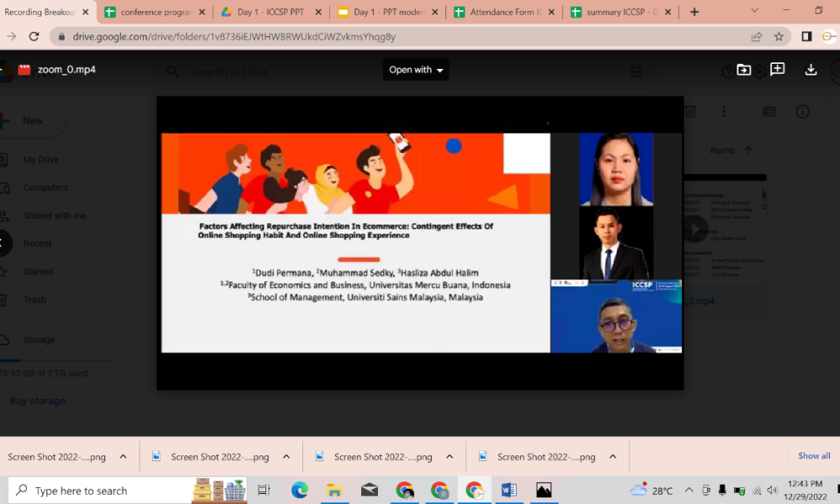Open network settings from system tray

pos(757,490)
